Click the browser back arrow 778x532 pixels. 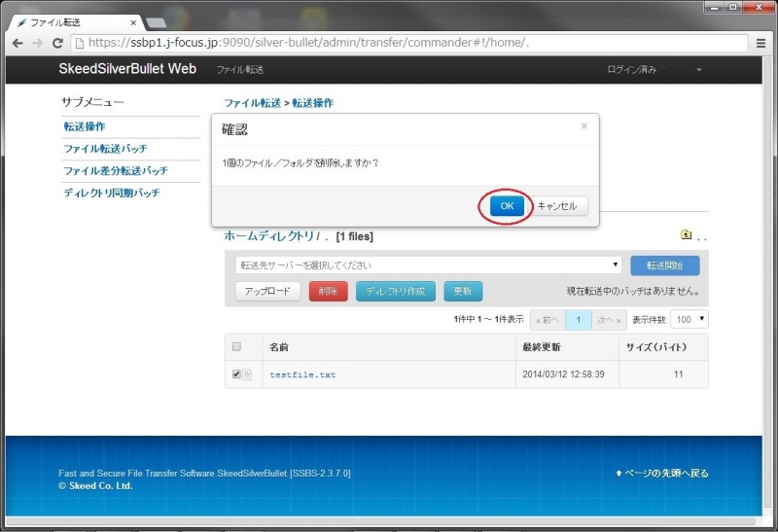18,43
